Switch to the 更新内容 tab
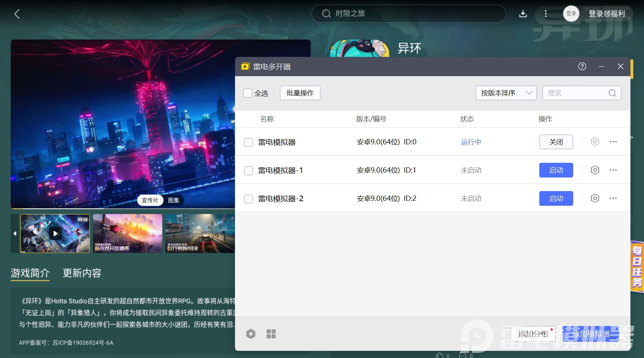 click(82, 273)
